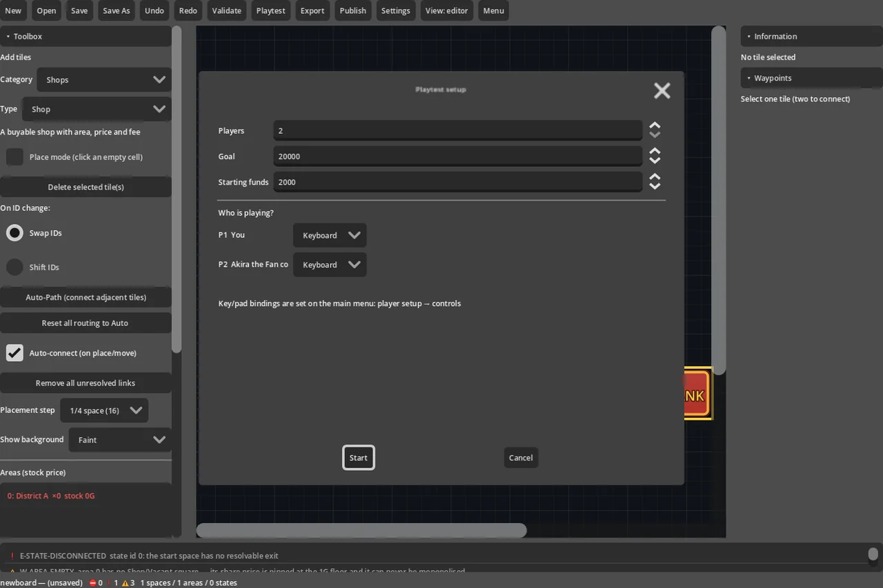The height and width of the screenshot is (588, 883).
Task: Increase Players value with up arrow
Action: click(x=655, y=126)
